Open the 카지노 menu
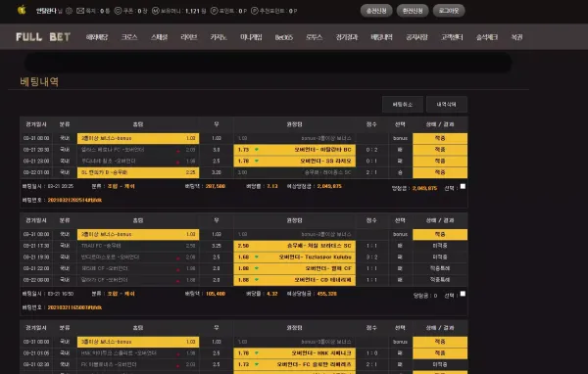The height and width of the screenshot is (374, 588). coord(219,37)
